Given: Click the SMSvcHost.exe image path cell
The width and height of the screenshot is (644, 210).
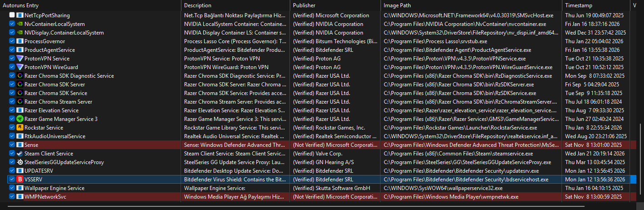Looking at the screenshot, I should 471,15.
